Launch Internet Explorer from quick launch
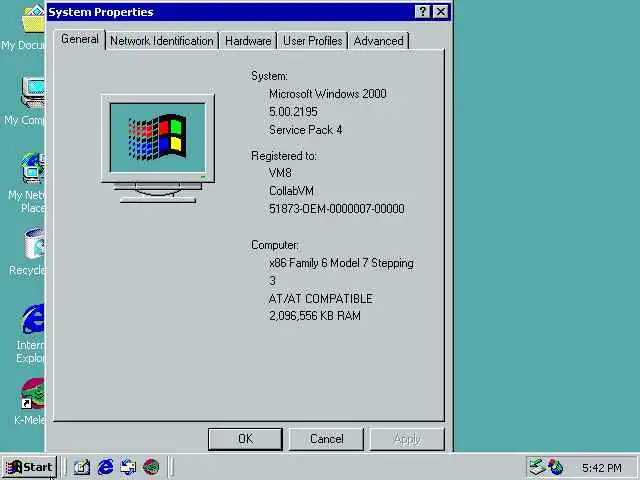 tap(105, 467)
